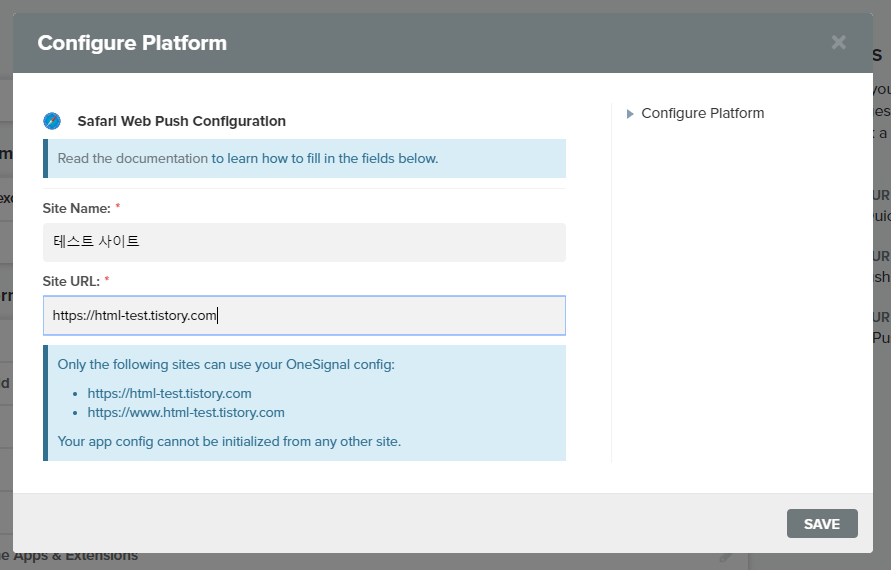891x570 pixels.
Task: Click the Safari Web Push Configuration heading
Action: pos(181,121)
